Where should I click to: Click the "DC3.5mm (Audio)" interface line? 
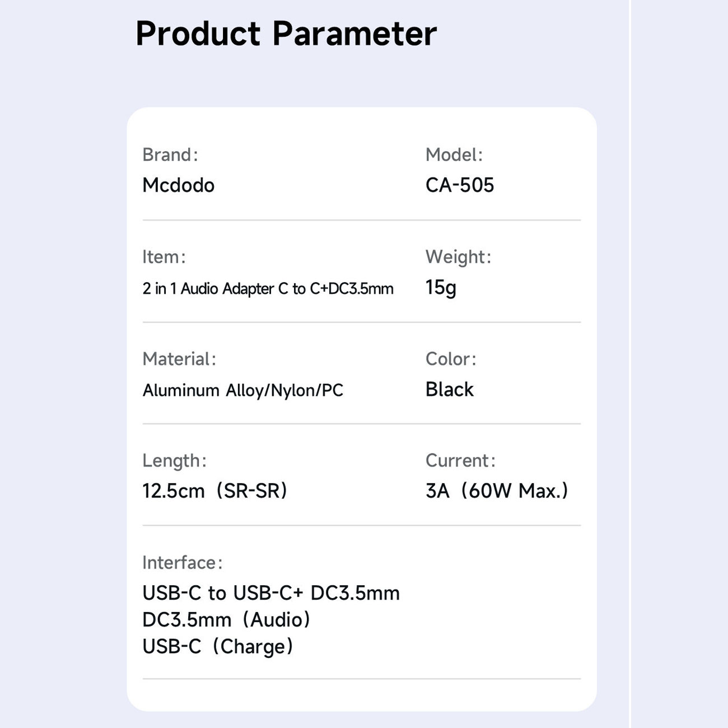pos(226,620)
